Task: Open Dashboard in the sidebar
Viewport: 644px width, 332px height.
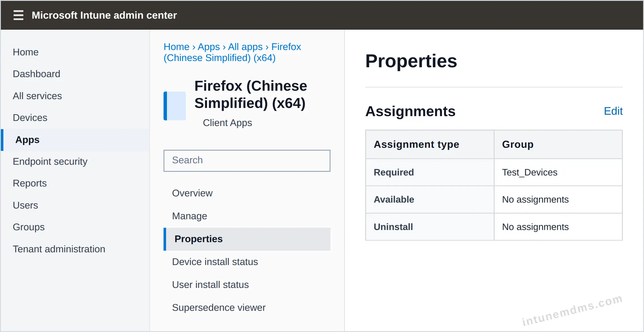Action: [x=36, y=74]
